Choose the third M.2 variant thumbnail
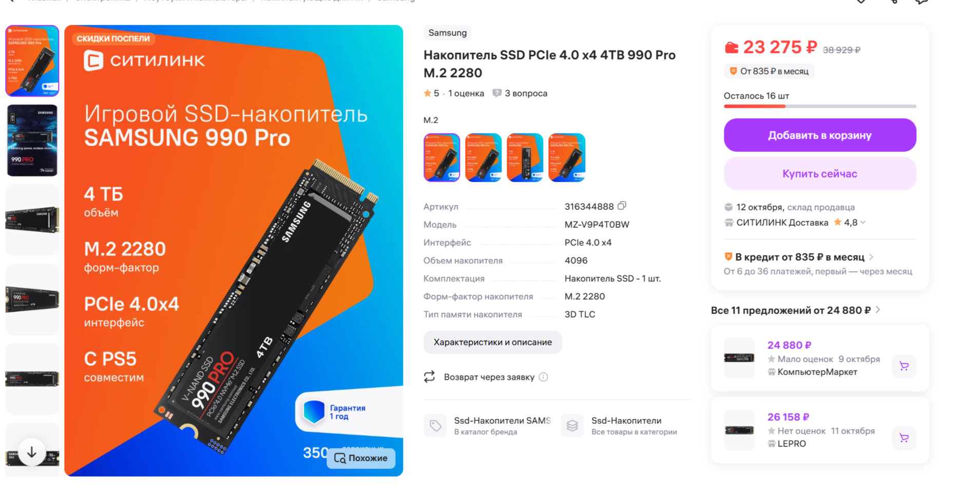This screenshot has height=491, width=980. [x=525, y=158]
